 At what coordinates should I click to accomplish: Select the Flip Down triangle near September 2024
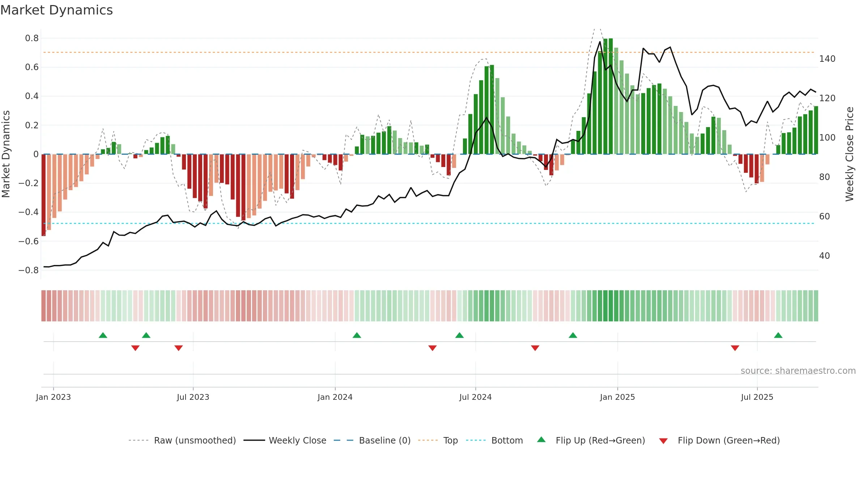[535, 348]
